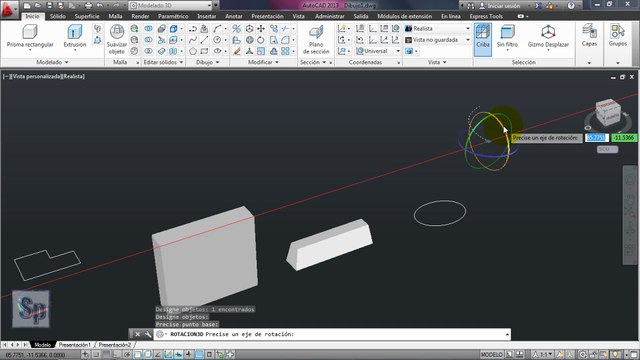Activate the Extrusión tool
Image resolution: width=640 pixels, height=360 pixels.
75,36
